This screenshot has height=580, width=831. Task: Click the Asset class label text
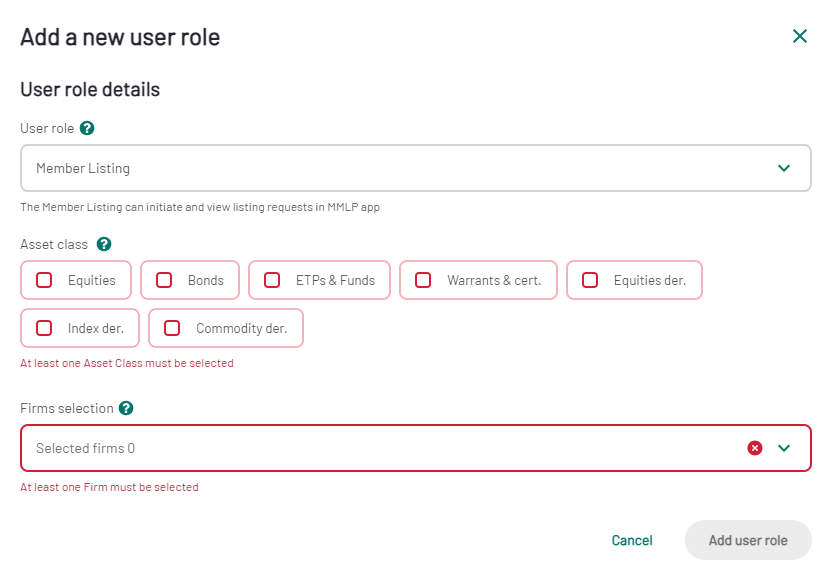54,244
